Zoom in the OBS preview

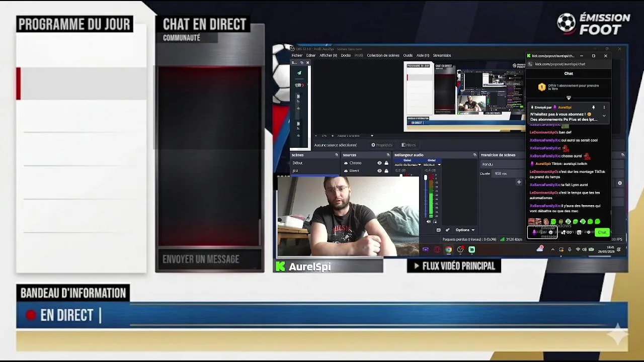click(x=333, y=136)
